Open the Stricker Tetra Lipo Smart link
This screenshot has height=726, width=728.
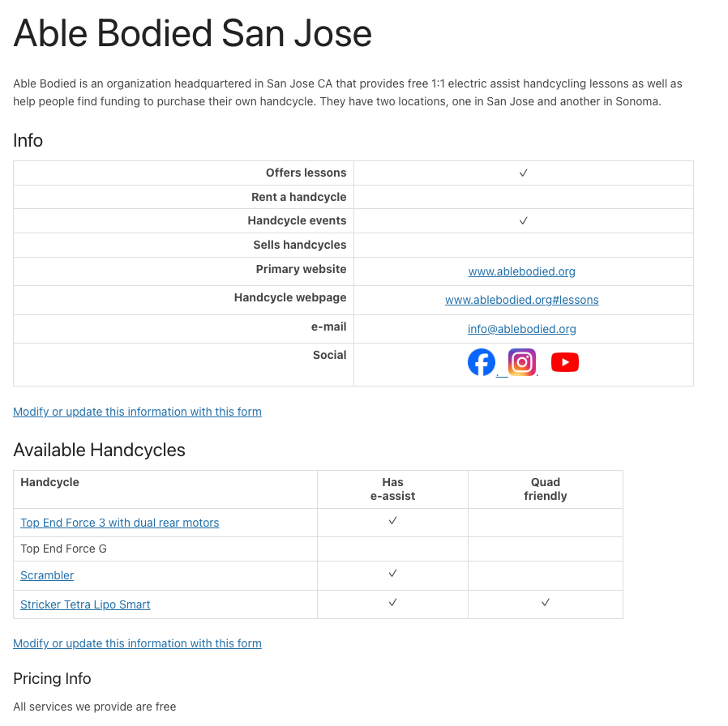(85, 604)
